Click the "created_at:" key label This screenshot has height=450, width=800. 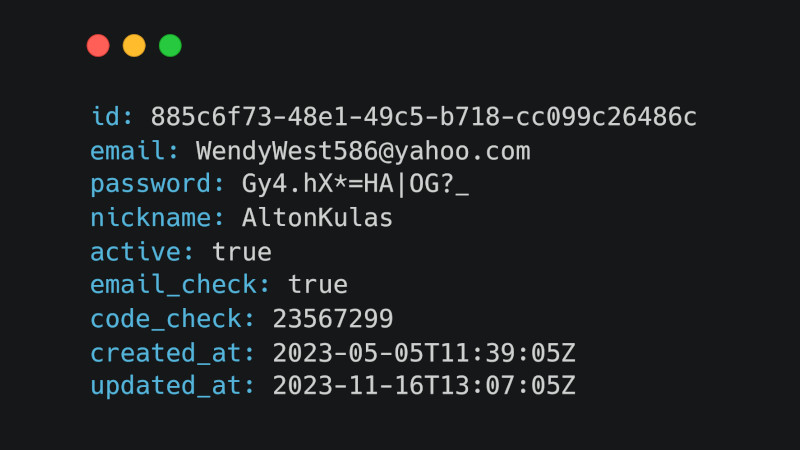(172, 354)
